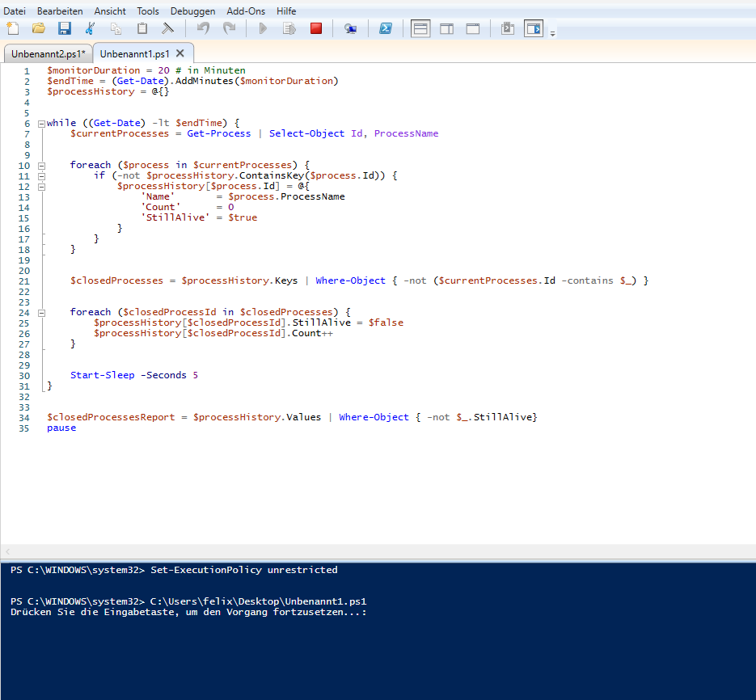
Task: Clear the console pane icon
Action: point(167,28)
